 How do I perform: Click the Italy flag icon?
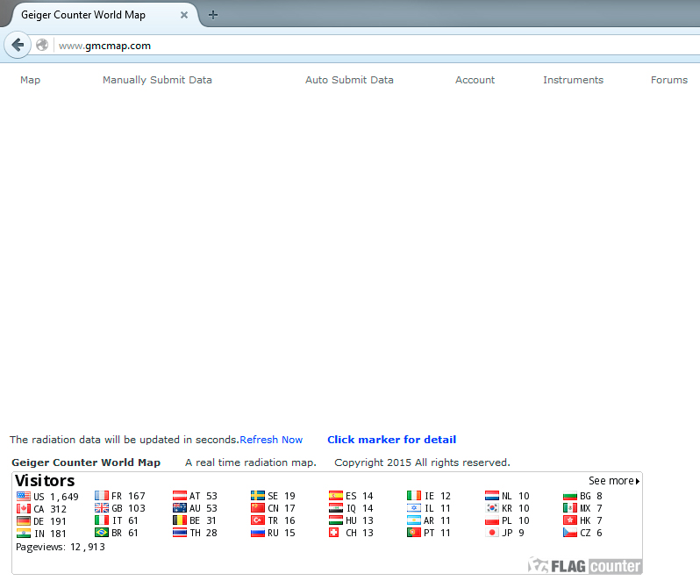pyautogui.click(x=102, y=520)
